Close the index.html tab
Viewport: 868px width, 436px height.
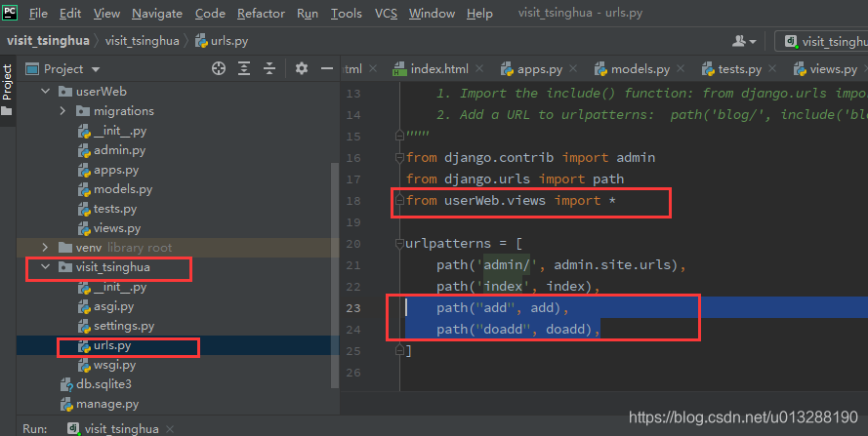tap(479, 68)
